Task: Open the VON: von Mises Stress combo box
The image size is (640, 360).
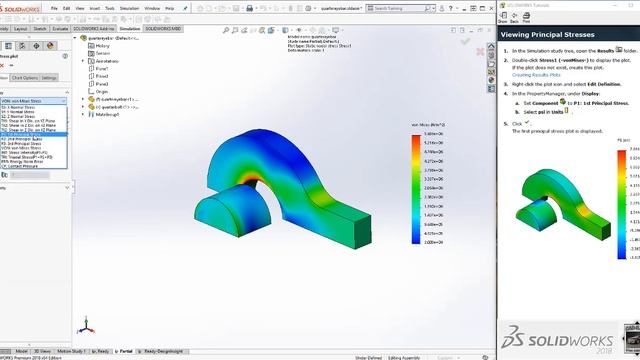Action: pyautogui.click(x=33, y=101)
